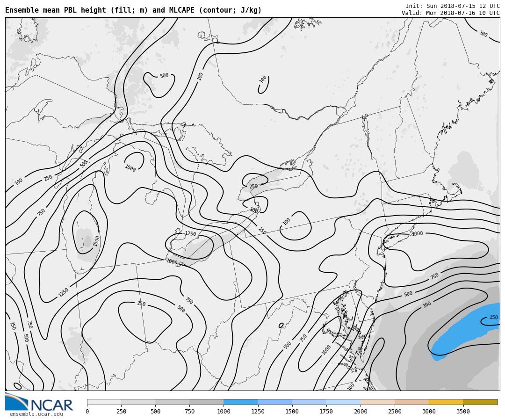Image resolution: width=505 pixels, height=420 pixels.
Task: Click the colorbar tick label '2500'
Action: click(395, 411)
